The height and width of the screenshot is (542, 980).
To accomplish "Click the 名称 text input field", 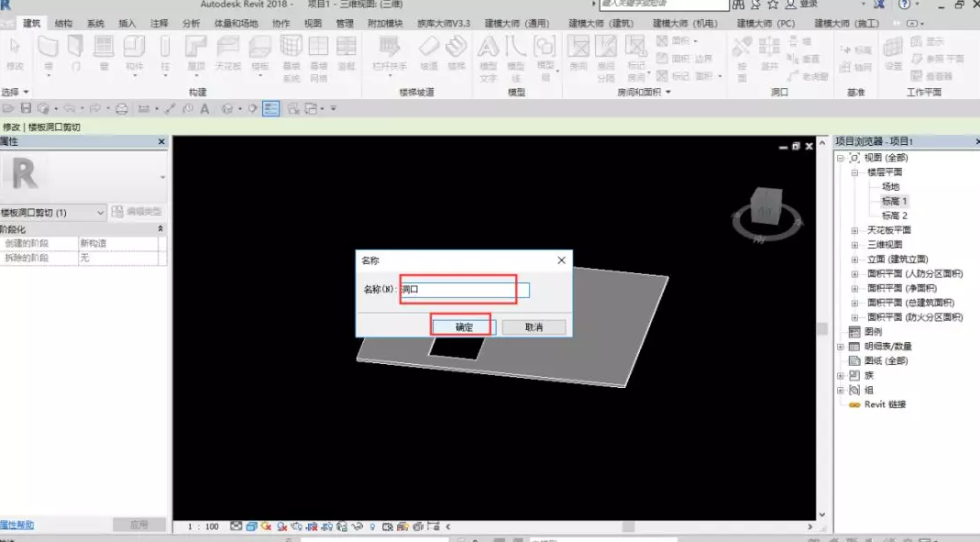I will click(465, 290).
